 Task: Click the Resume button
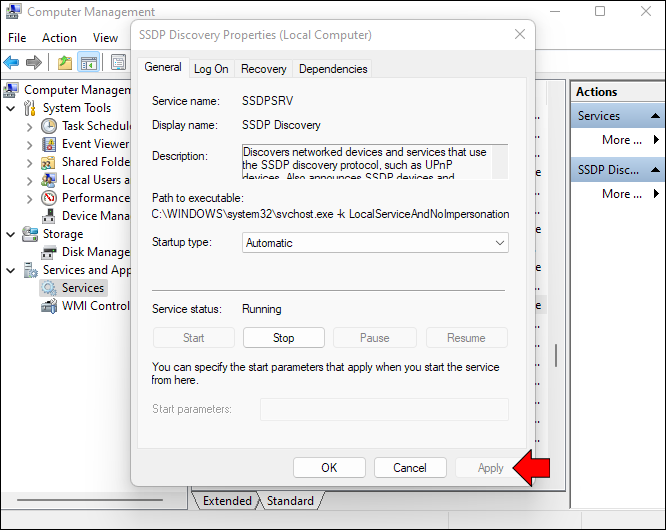(x=466, y=338)
